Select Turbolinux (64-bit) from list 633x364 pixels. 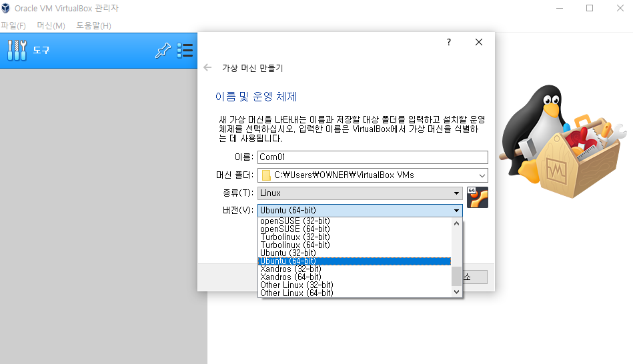point(354,245)
